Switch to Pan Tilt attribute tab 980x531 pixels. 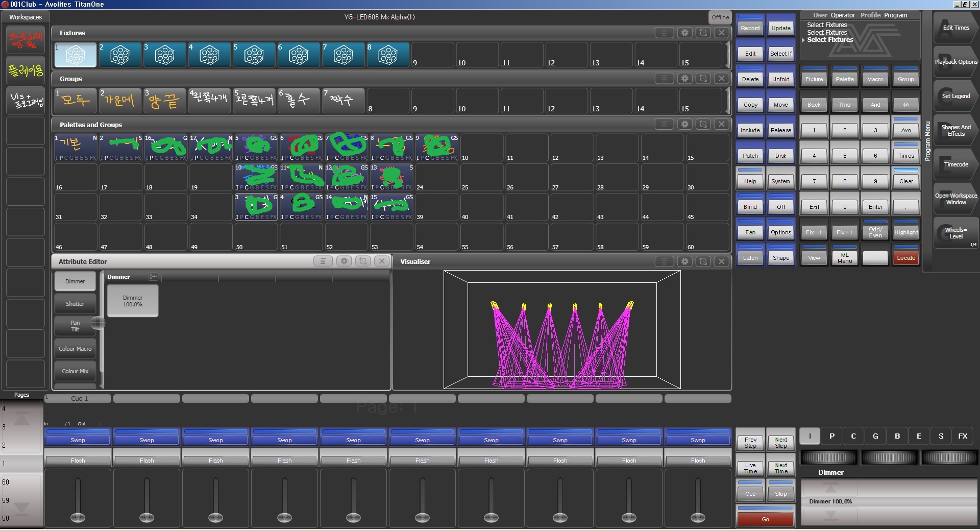[75, 326]
